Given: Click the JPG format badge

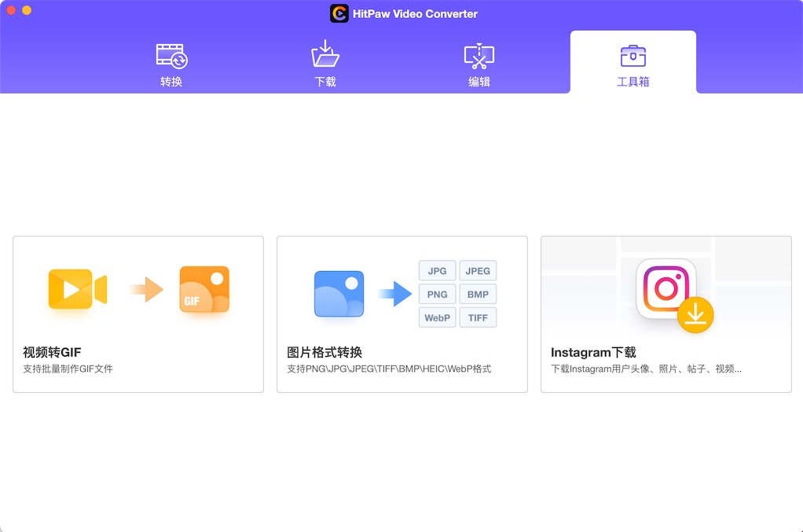Looking at the screenshot, I should [x=438, y=271].
